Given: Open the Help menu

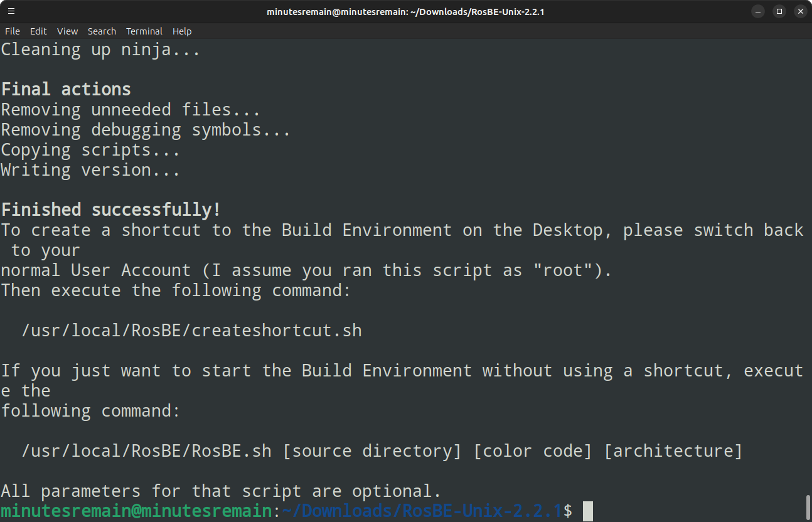Looking at the screenshot, I should pos(182,31).
